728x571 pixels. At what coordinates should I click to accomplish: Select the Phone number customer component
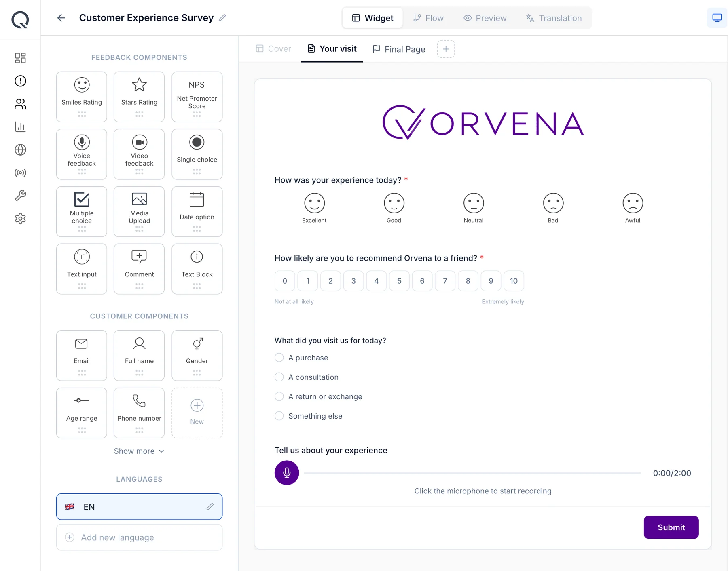(139, 413)
